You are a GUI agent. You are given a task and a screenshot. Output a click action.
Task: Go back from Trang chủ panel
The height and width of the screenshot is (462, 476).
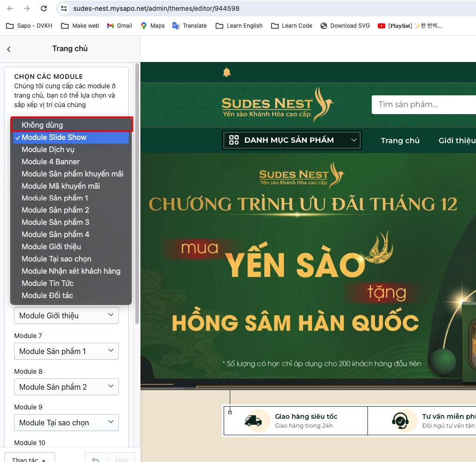pos(9,49)
